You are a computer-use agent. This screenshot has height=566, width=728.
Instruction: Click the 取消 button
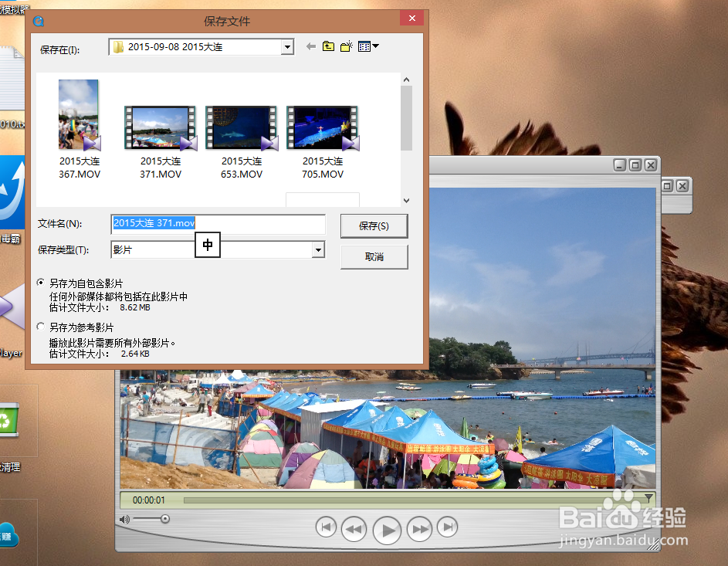tap(374, 256)
